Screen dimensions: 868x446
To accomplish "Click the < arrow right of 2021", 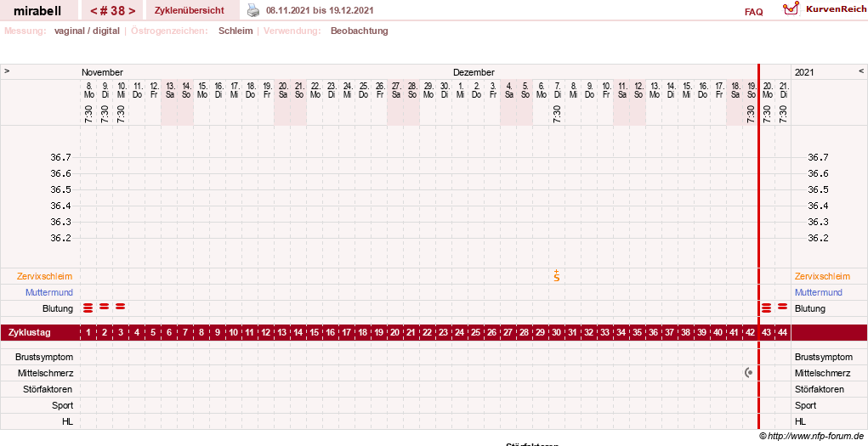I will pos(861,71).
